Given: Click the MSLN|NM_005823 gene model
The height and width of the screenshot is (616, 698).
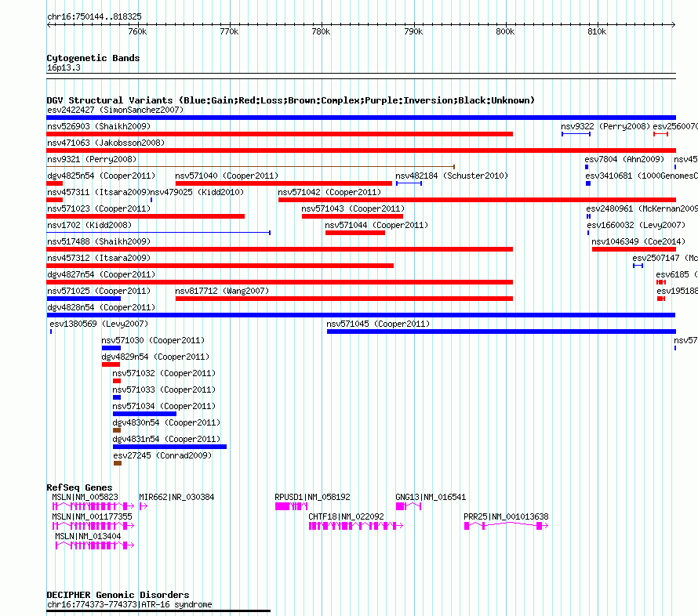Looking at the screenshot, I should pyautogui.click(x=93, y=506).
